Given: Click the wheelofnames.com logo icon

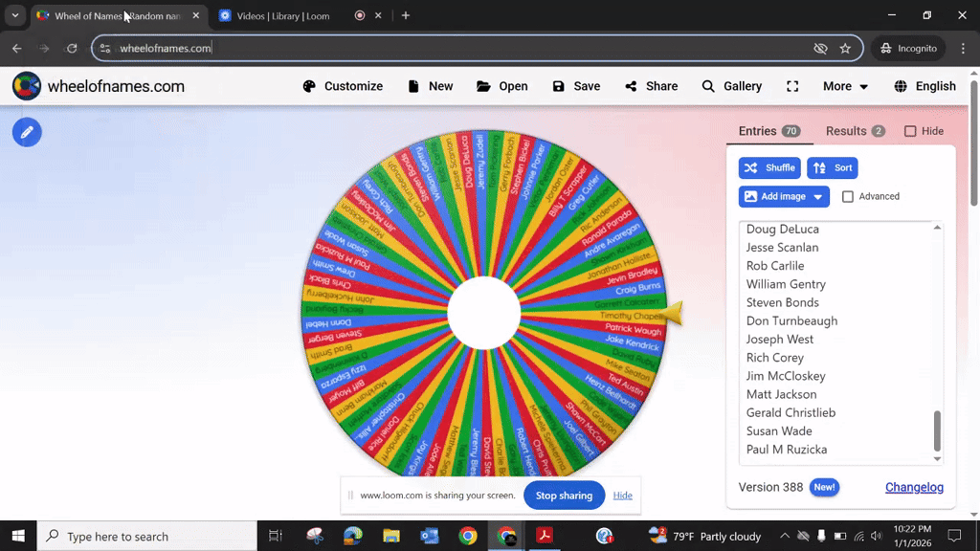Looking at the screenshot, I should point(26,86).
